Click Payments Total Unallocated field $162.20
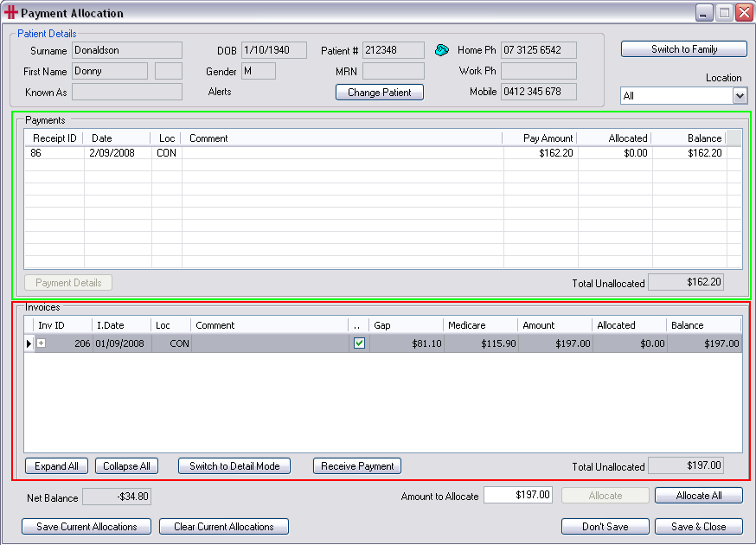This screenshot has width=756, height=545. point(686,282)
